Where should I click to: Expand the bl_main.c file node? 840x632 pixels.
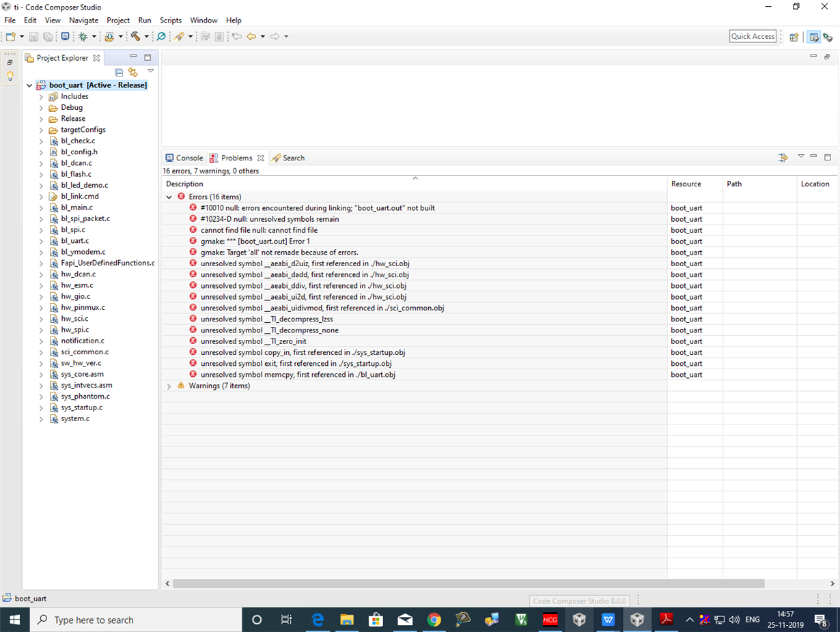[x=41, y=207]
